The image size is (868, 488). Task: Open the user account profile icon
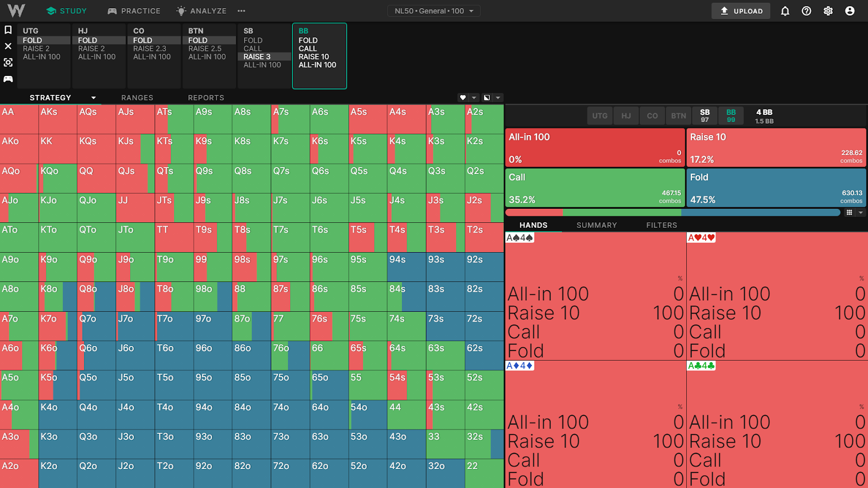pyautogui.click(x=850, y=11)
